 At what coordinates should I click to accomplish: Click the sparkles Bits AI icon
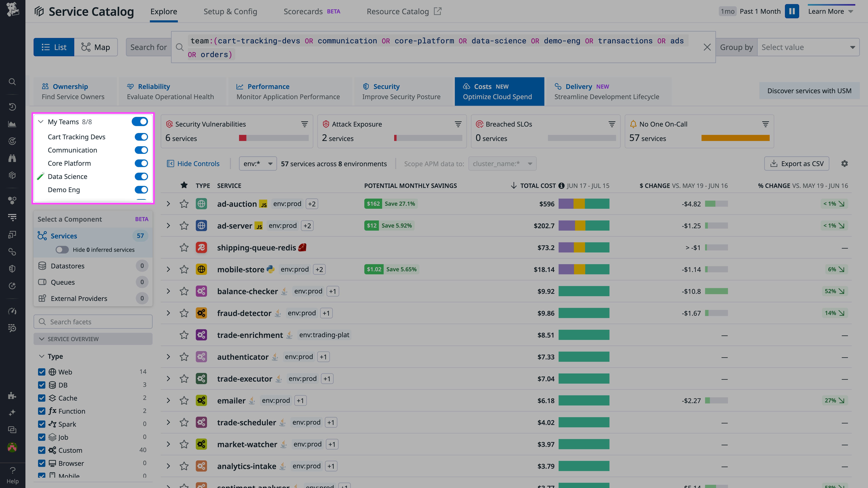coord(13,413)
